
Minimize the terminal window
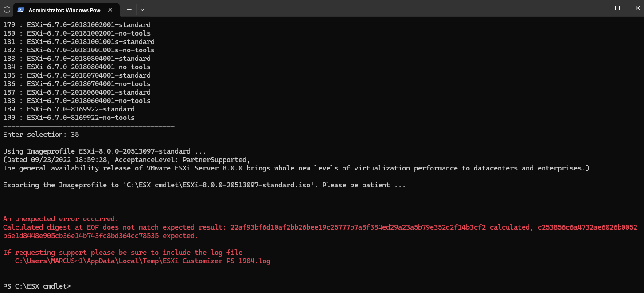pyautogui.click(x=597, y=8)
